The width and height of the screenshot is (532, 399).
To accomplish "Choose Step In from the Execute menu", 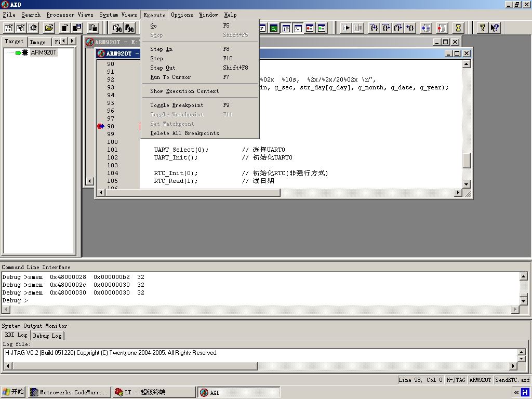I will click(x=200, y=49).
